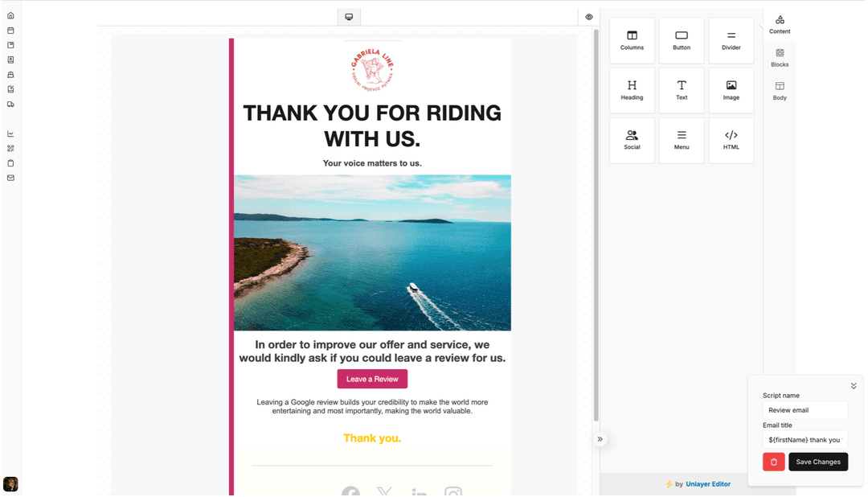
Task: Select the 'In order to improve our offer' paragraph
Action: coord(372,351)
